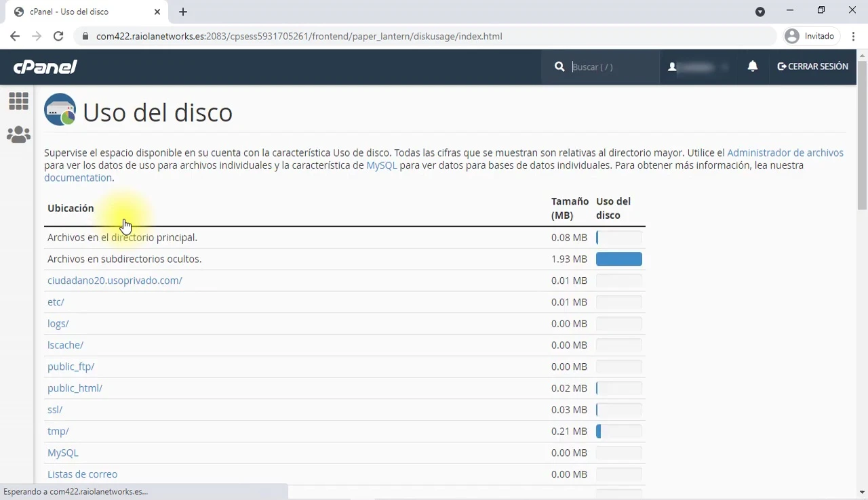
Task: Click the directorio principal usage bar
Action: [619, 237]
